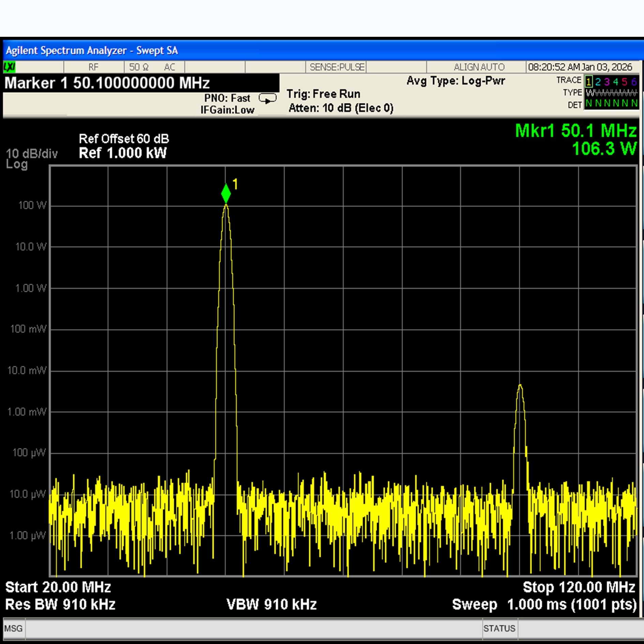The height and width of the screenshot is (644, 644).
Task: Click Start 20.00 MHz frequency
Action: [58, 587]
